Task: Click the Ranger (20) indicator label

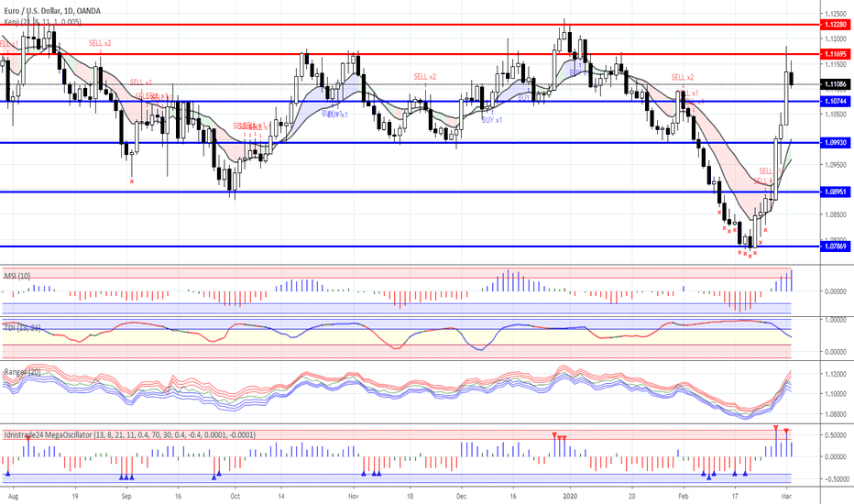Action: tap(22, 372)
